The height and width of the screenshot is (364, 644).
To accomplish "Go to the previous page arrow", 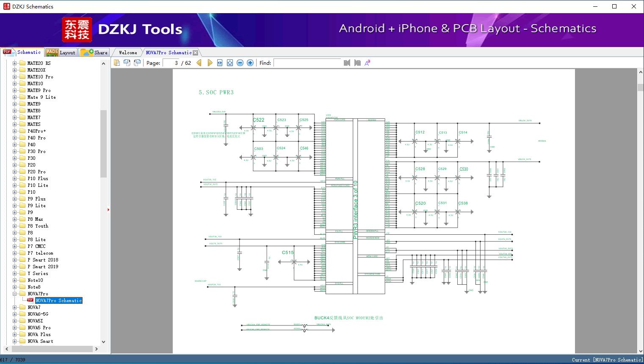I will tap(199, 63).
